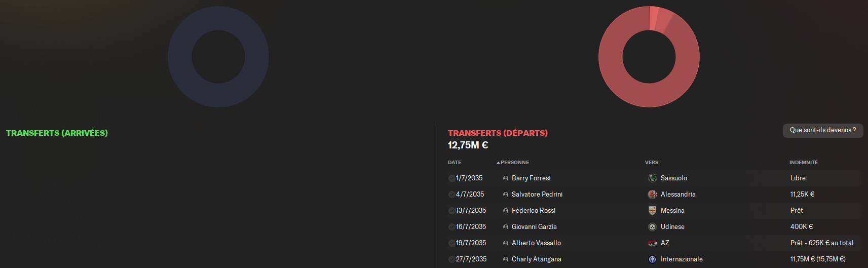The width and height of the screenshot is (868, 268).
Task: Click the Internazionale club badge icon
Action: 652,259
